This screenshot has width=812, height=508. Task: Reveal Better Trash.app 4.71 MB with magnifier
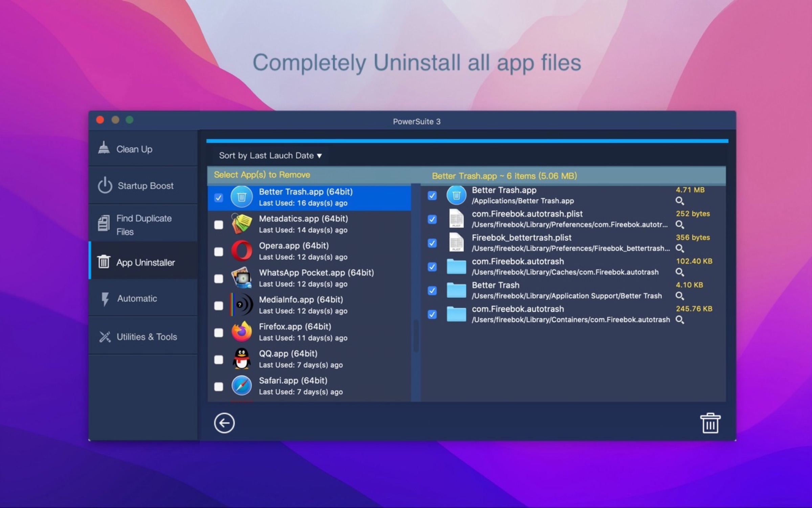(x=680, y=201)
